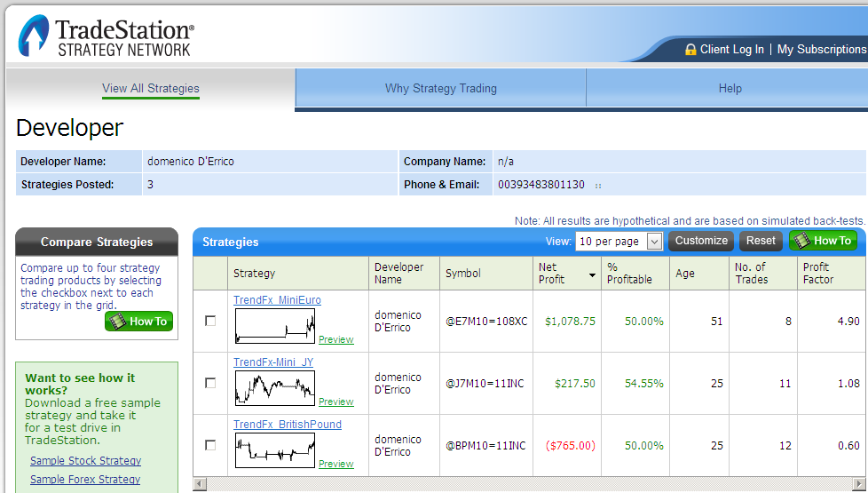Click the film icon on Strategies header How To
Viewport: 868px width, 493px height.
coord(802,241)
